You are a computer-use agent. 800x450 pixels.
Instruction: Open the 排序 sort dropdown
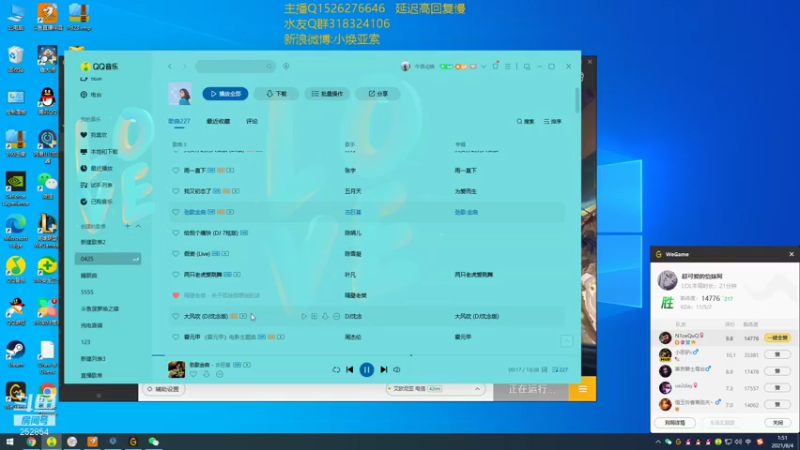point(553,121)
